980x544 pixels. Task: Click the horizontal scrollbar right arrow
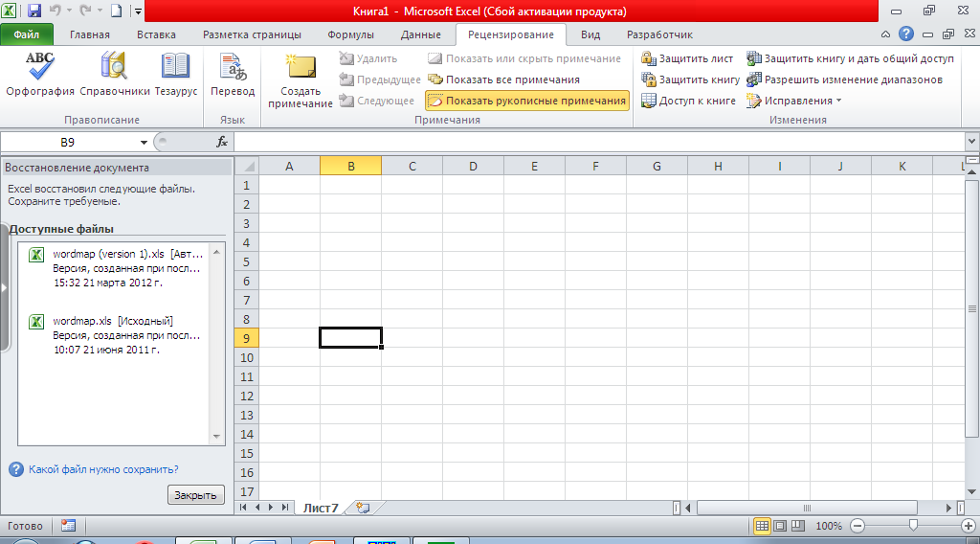(x=948, y=508)
